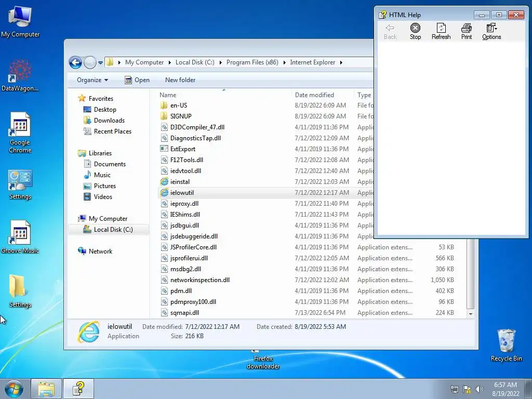The width and height of the screenshot is (532, 399).
Task: Select the Google Chrome desktop shortcut
Action: point(20,132)
